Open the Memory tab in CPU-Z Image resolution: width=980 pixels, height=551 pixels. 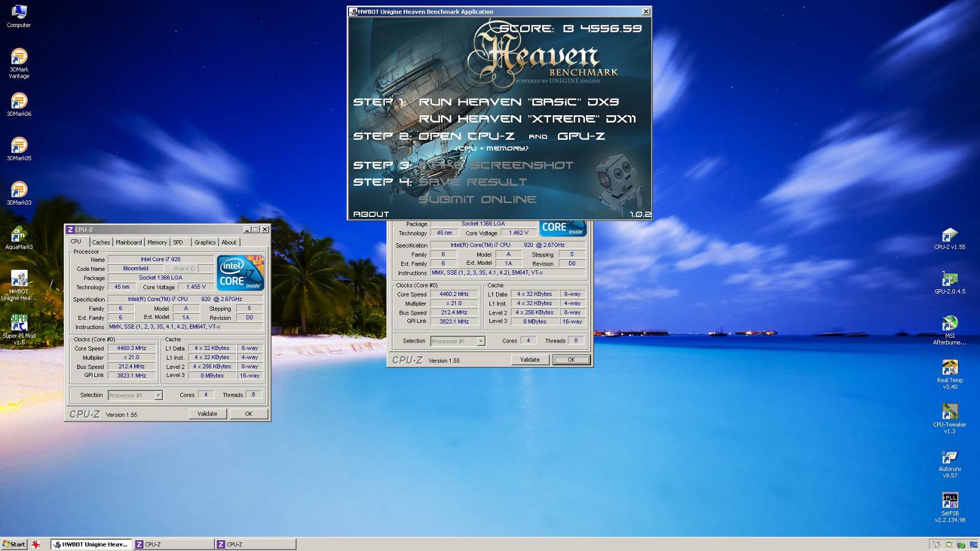pyautogui.click(x=157, y=242)
